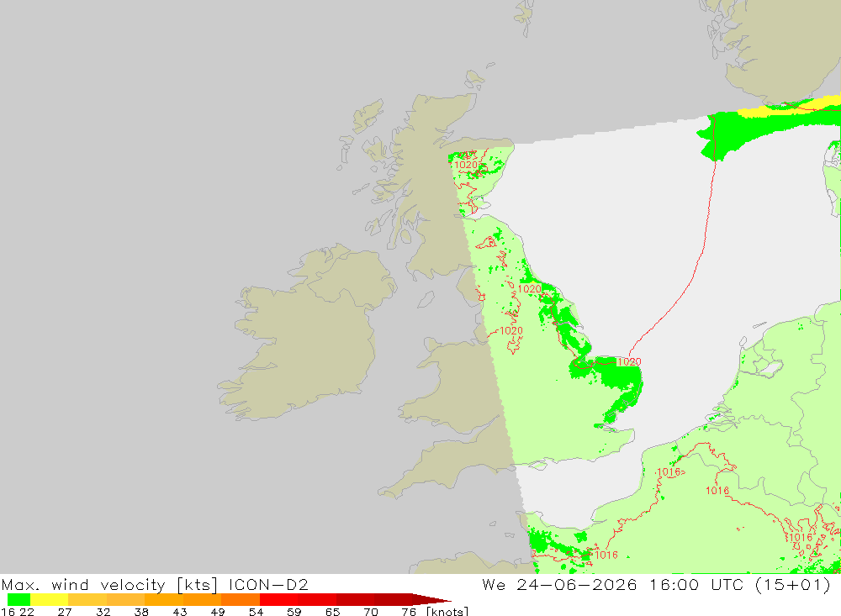Pick the darkest red 70–76 knots swatch
The image size is (841, 616).
tap(393, 599)
